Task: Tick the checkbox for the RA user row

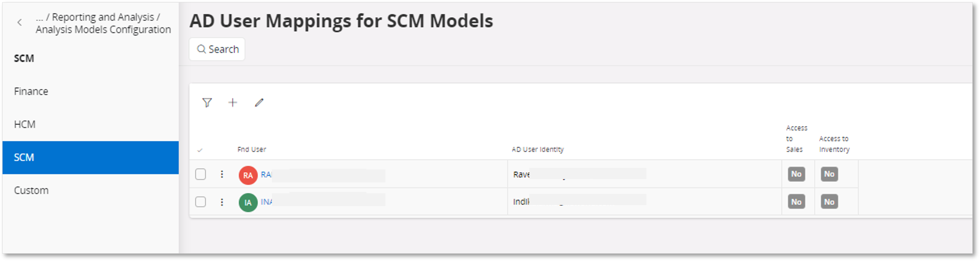Action: click(201, 174)
